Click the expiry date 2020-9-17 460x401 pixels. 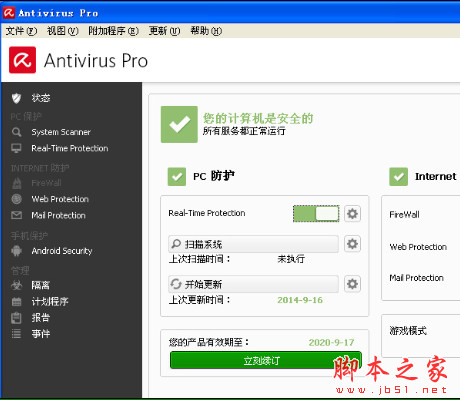[x=331, y=342]
